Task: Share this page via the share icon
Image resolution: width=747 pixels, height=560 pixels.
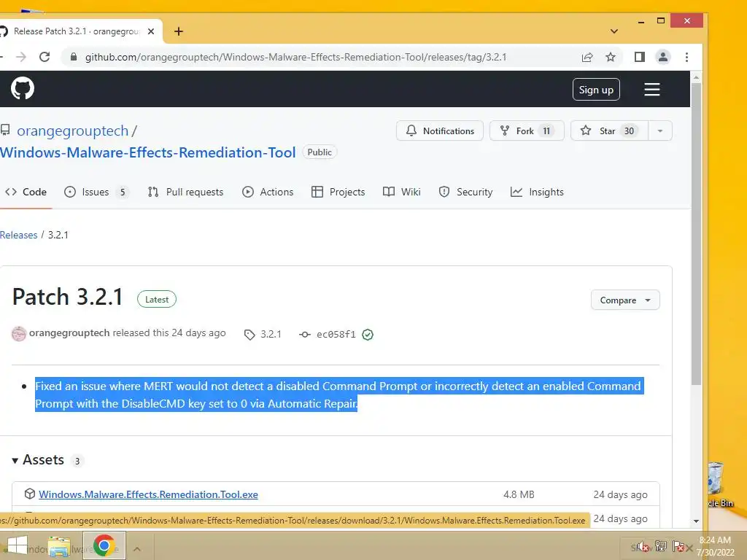Action: tap(587, 57)
